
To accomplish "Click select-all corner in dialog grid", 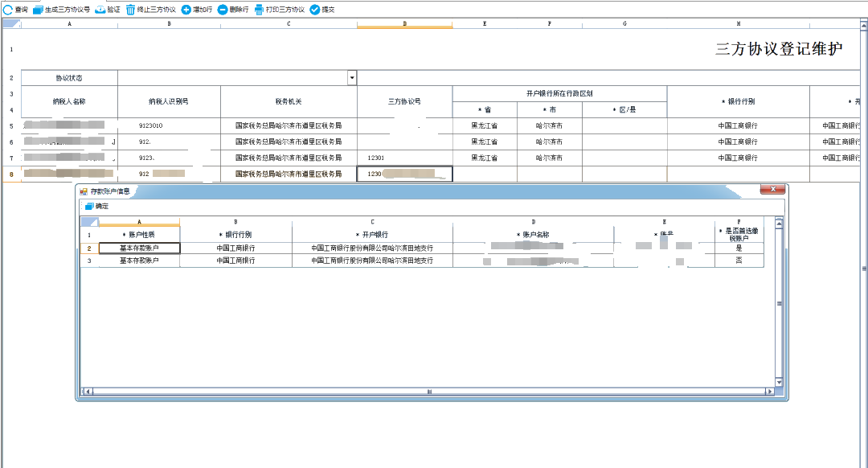I will pos(90,222).
